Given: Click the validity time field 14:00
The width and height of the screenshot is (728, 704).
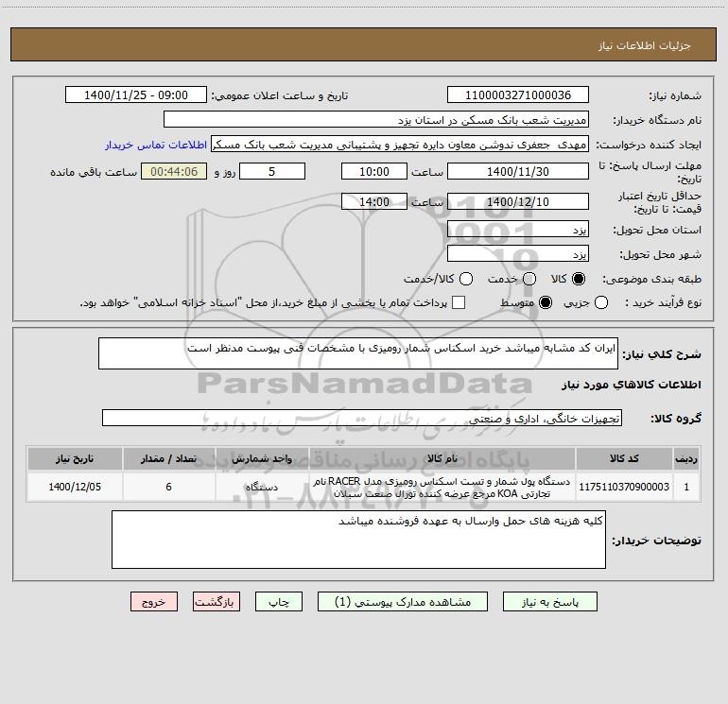Looking at the screenshot, I should click(374, 201).
